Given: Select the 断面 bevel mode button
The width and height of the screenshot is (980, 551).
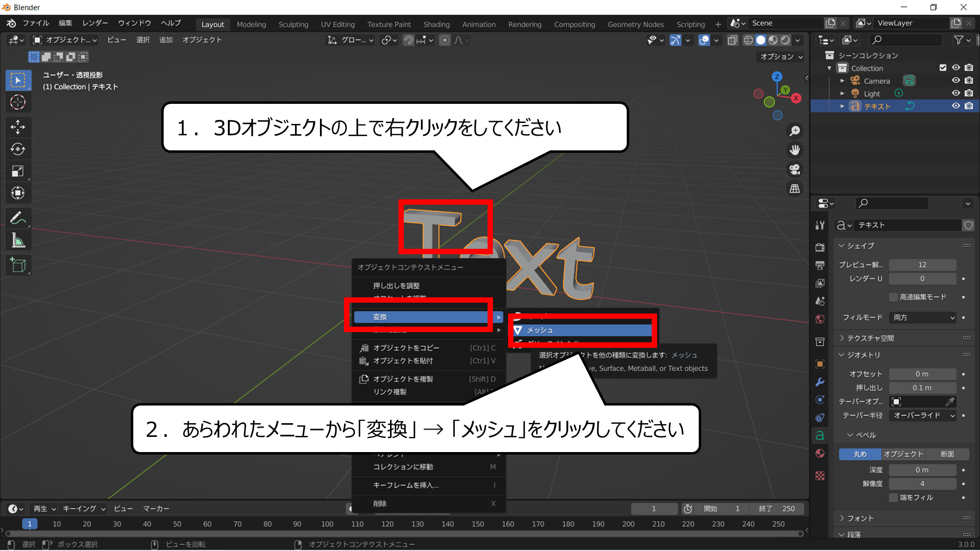Looking at the screenshot, I should tap(947, 454).
